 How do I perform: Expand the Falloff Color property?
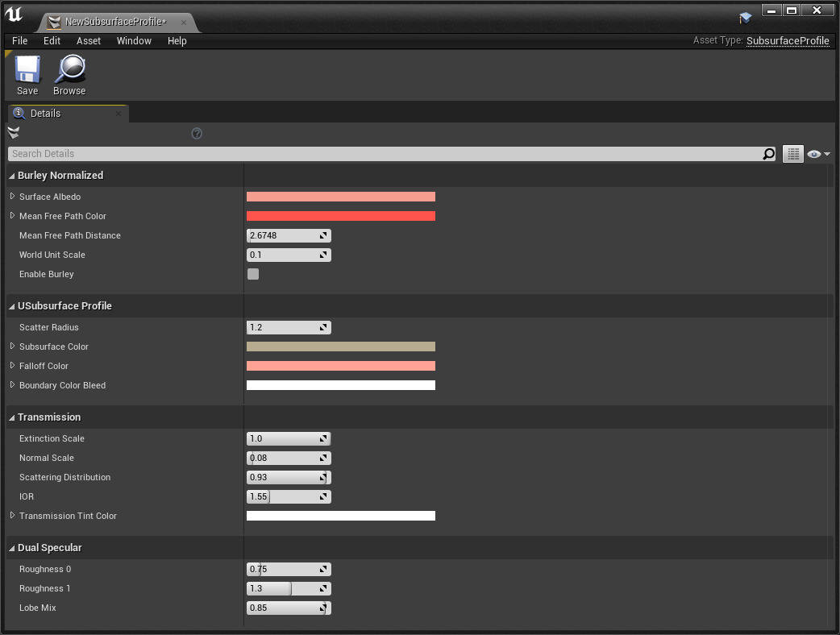coord(12,366)
